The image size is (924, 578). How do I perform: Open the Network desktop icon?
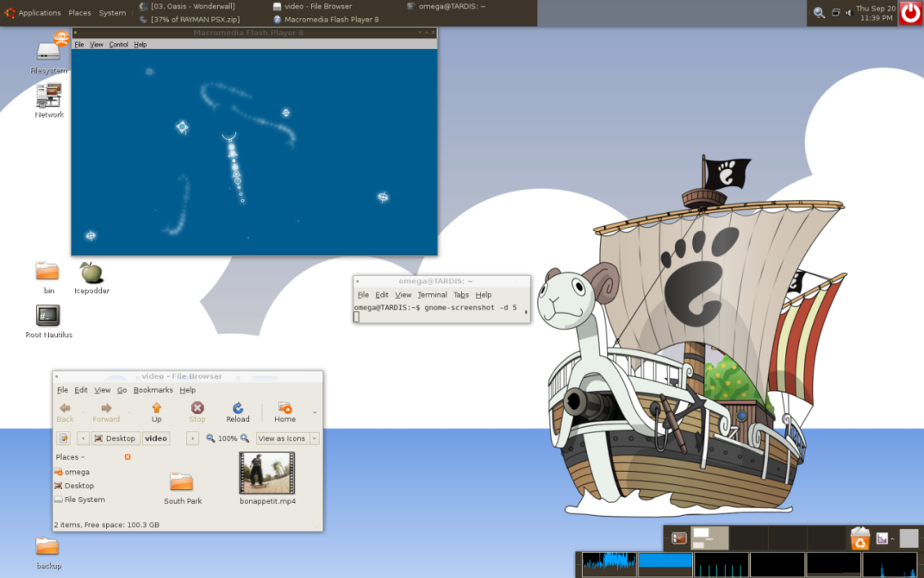click(48, 95)
